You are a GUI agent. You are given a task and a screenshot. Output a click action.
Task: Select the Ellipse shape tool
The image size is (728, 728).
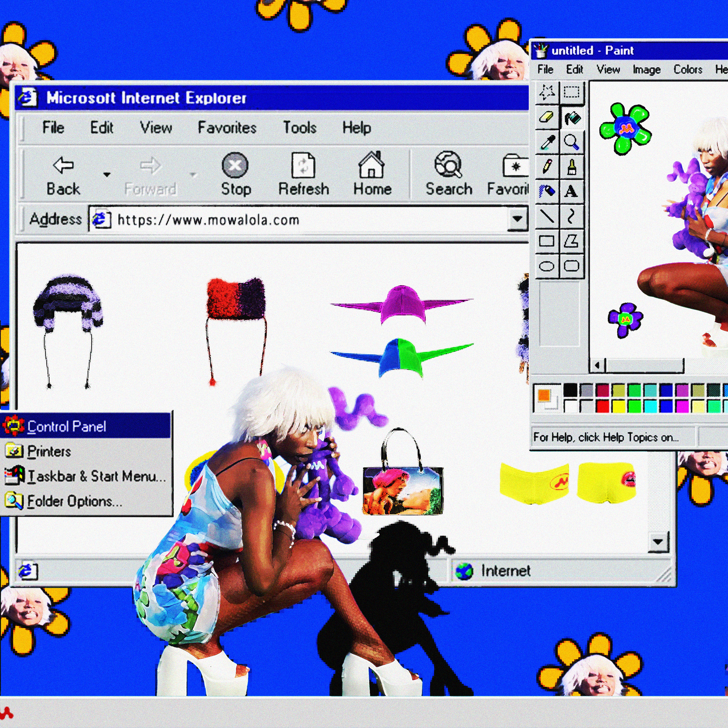pos(547,266)
